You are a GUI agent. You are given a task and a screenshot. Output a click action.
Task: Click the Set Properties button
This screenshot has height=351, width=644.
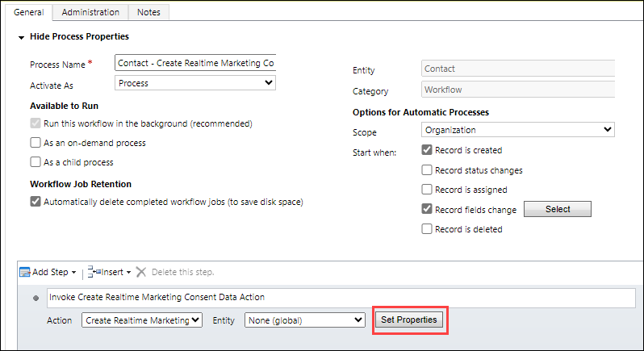pos(409,320)
